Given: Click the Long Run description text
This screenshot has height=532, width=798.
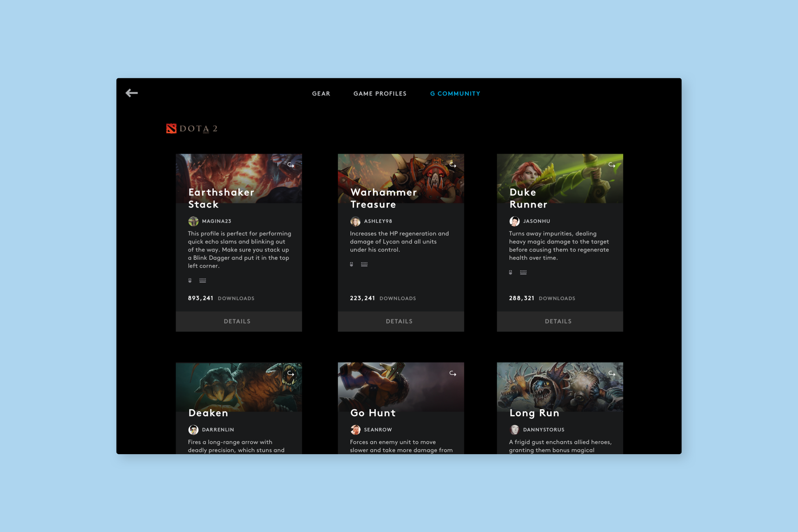Looking at the screenshot, I should click(x=560, y=446).
